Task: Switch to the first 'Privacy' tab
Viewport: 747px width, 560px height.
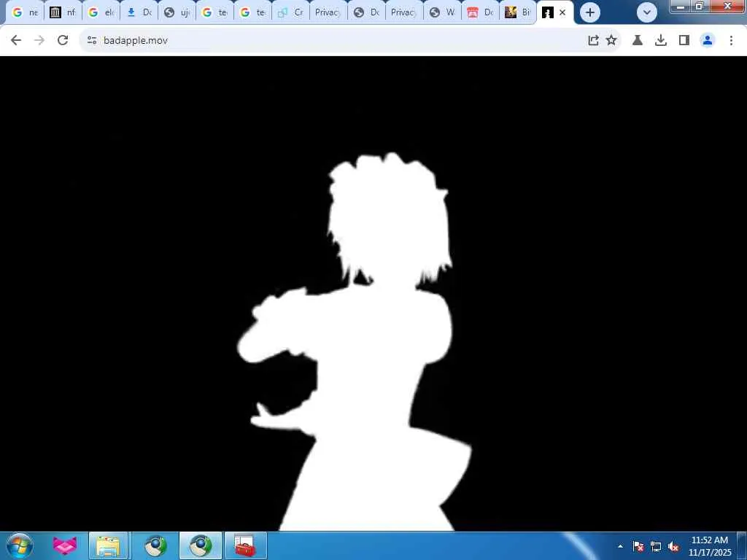Action: [329, 13]
